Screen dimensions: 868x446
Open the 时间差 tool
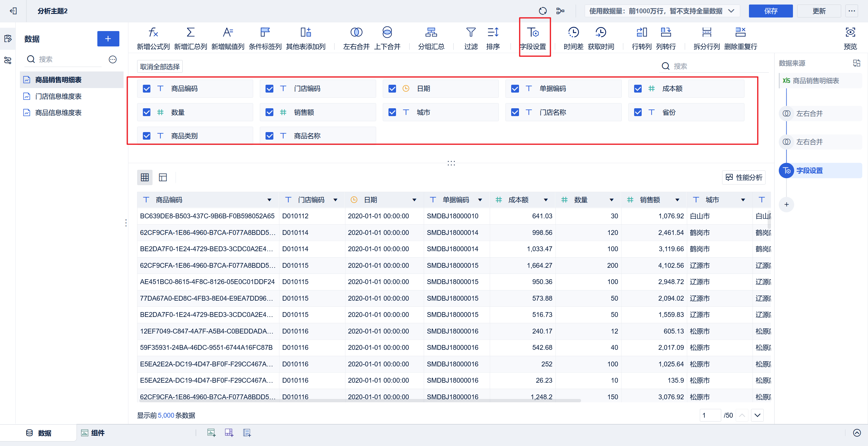pyautogui.click(x=573, y=33)
